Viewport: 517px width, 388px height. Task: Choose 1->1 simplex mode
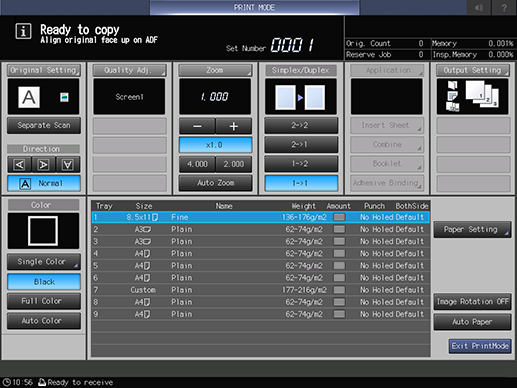tap(301, 183)
